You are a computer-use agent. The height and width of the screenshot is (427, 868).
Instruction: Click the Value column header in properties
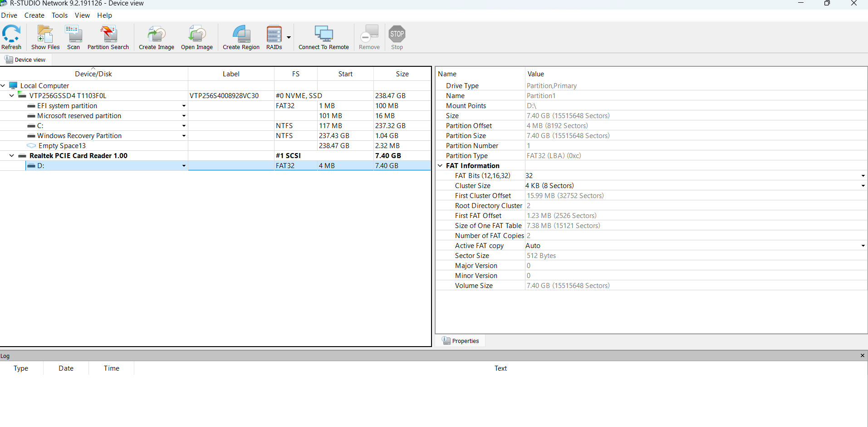pos(696,74)
